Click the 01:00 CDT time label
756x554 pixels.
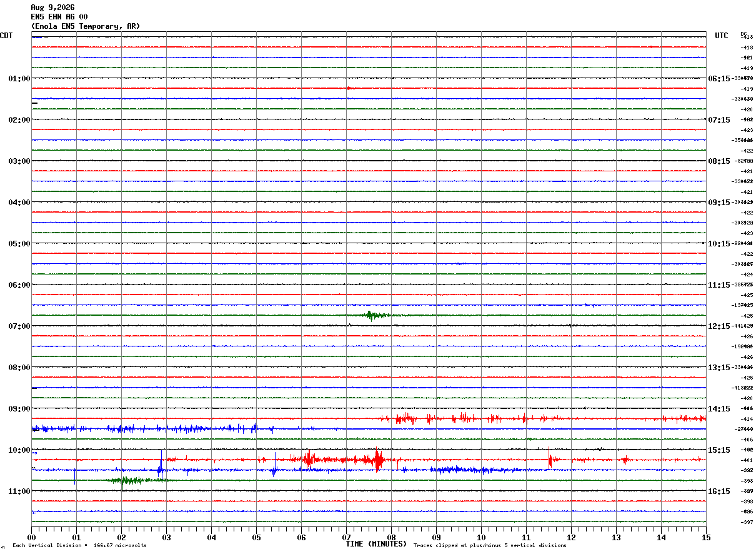click(19, 79)
